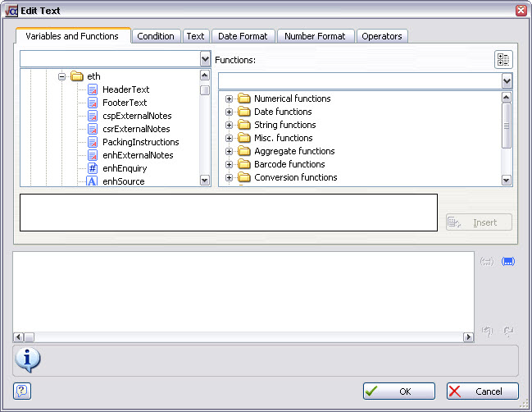
Task: Click the HeaderText variable icon
Action: [93, 89]
